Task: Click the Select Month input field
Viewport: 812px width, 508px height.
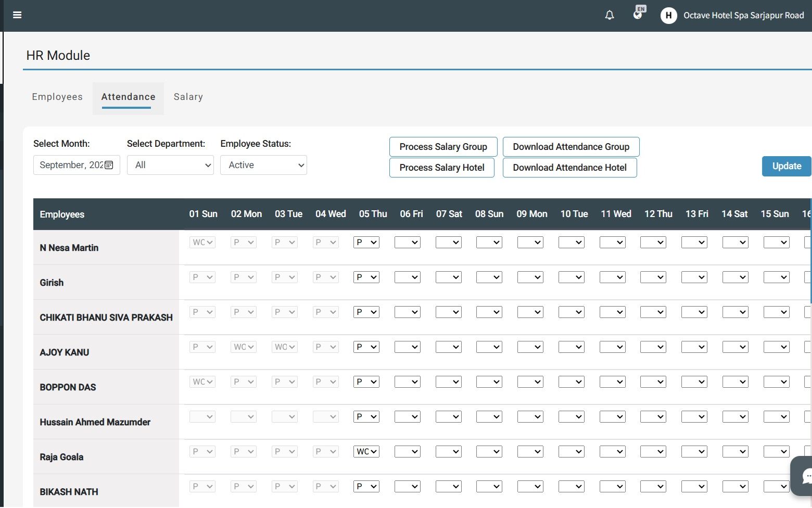Action: click(71, 165)
